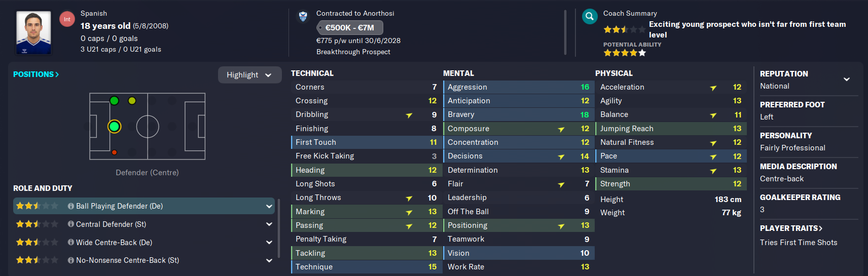
Task: Click the €500K - €7M value button
Action: [349, 27]
